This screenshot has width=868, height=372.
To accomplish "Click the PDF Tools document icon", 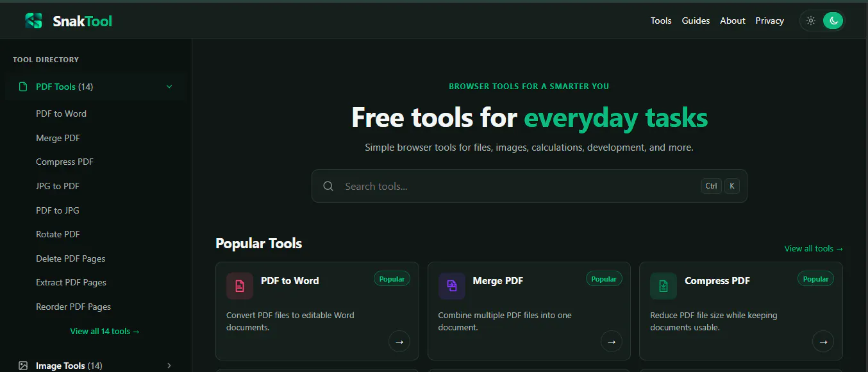I will point(23,87).
